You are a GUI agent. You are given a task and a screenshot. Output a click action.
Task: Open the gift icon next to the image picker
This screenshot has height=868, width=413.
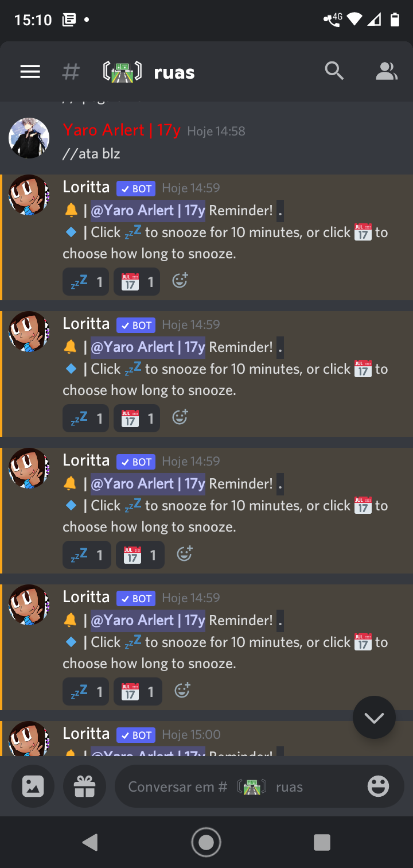pos(84,786)
